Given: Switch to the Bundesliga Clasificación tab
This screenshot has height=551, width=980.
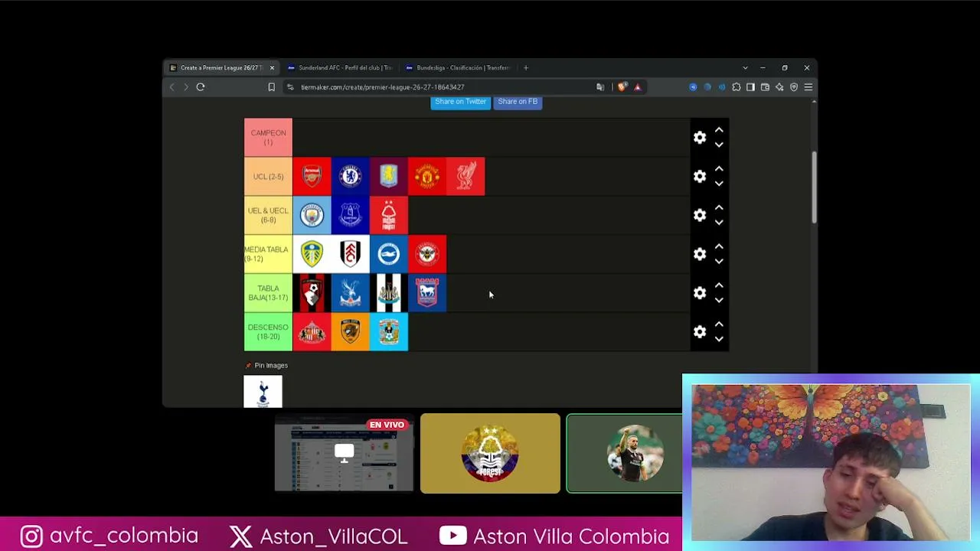Looking at the screenshot, I should coord(458,68).
